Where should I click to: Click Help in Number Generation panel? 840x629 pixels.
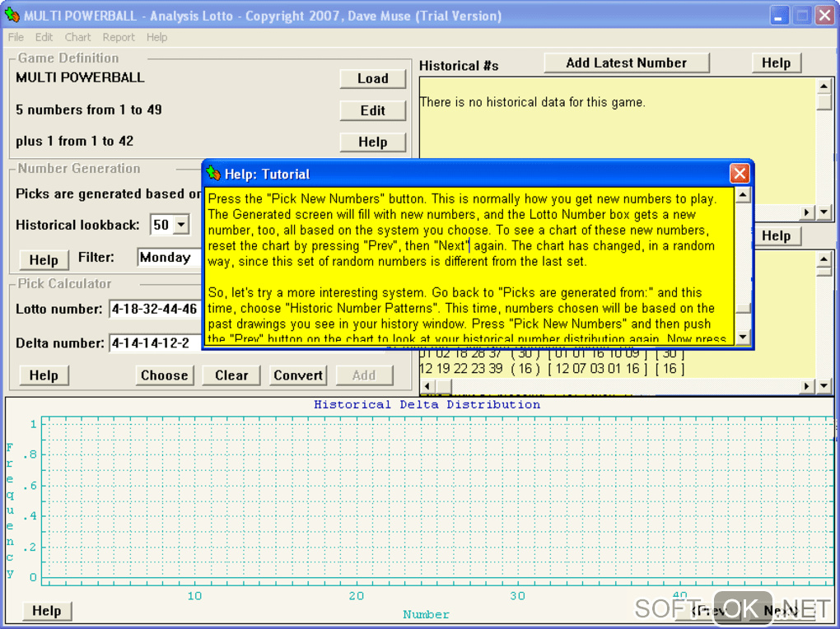[44, 260]
